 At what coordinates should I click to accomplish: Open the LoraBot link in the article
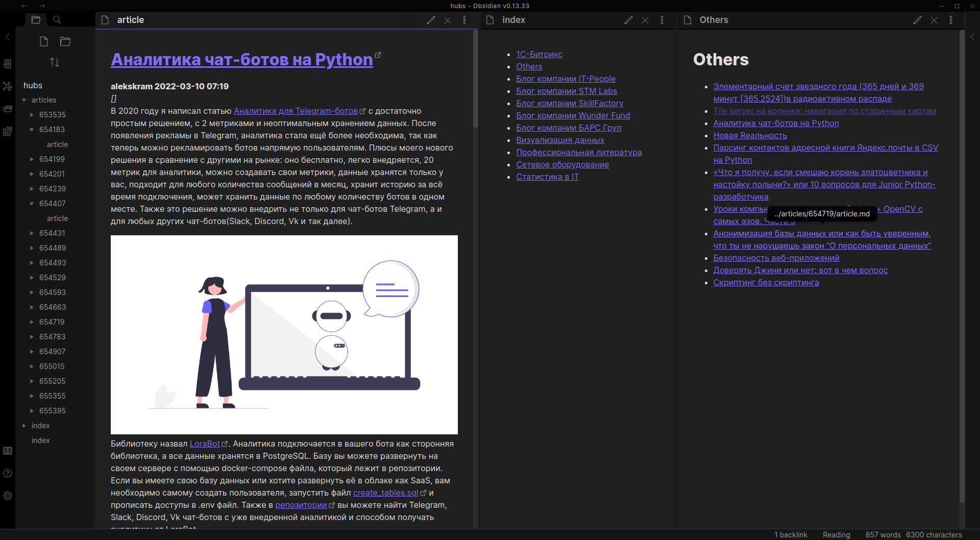pyautogui.click(x=205, y=444)
